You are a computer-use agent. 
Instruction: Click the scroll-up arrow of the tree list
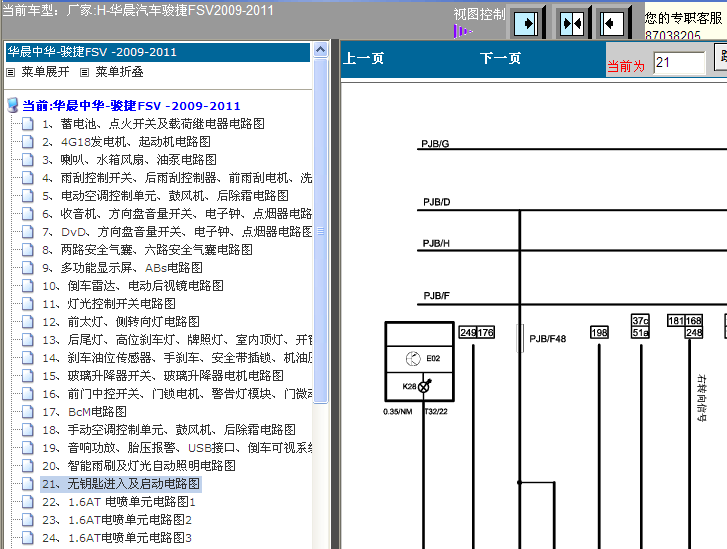point(320,49)
